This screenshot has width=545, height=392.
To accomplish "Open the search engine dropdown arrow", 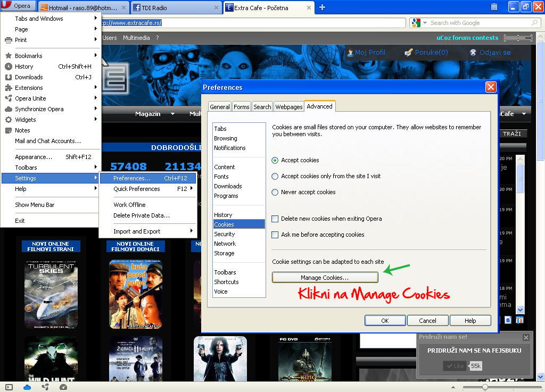I will tap(425, 23).
